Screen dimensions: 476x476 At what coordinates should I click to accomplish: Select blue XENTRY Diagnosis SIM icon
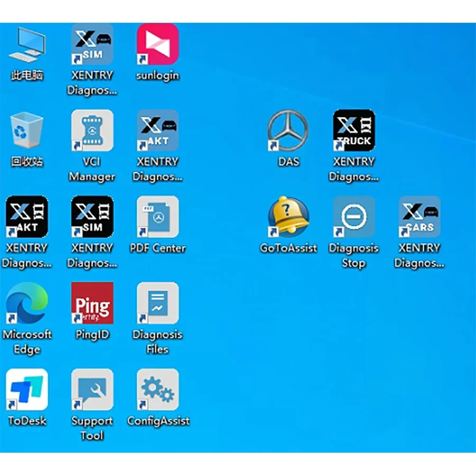coord(92,44)
